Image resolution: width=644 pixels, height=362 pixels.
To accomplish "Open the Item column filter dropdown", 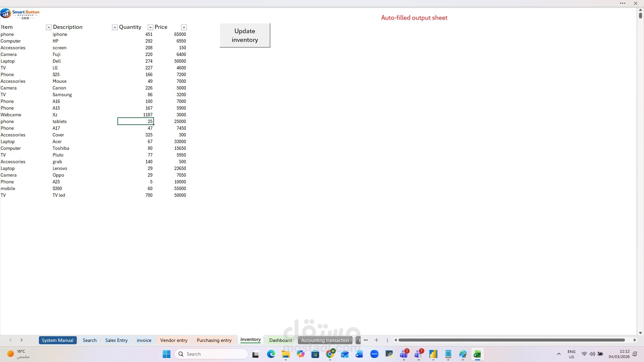I will pos(49,27).
